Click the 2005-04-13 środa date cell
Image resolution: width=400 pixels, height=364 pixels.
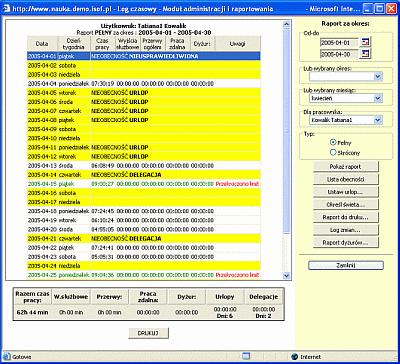tap(42, 165)
